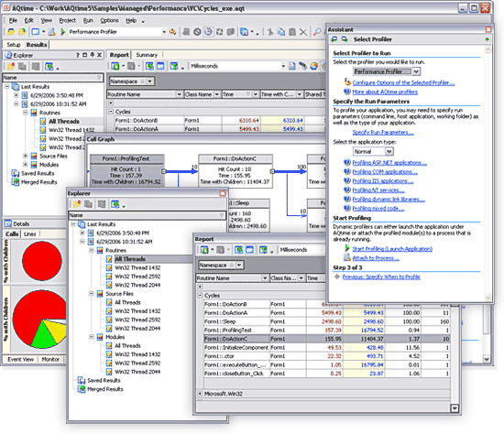The height and width of the screenshot is (434, 504).
Task: Expand Modules node in docked Explorer tree
Action: coord(25,165)
